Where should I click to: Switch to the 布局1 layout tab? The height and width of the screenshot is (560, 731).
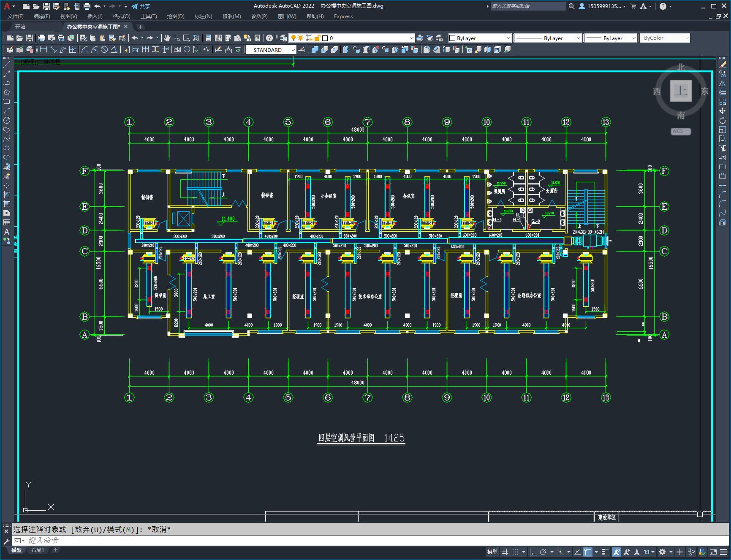click(x=38, y=550)
